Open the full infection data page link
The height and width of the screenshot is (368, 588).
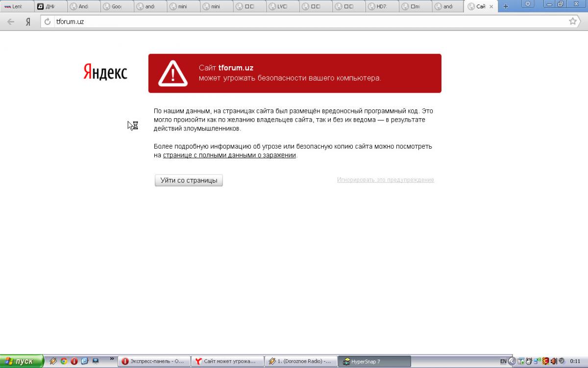229,155
